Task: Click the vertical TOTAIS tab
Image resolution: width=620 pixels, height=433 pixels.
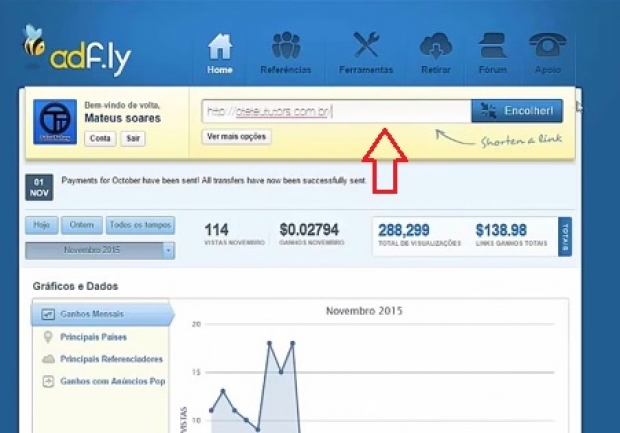Action: pyautogui.click(x=565, y=236)
